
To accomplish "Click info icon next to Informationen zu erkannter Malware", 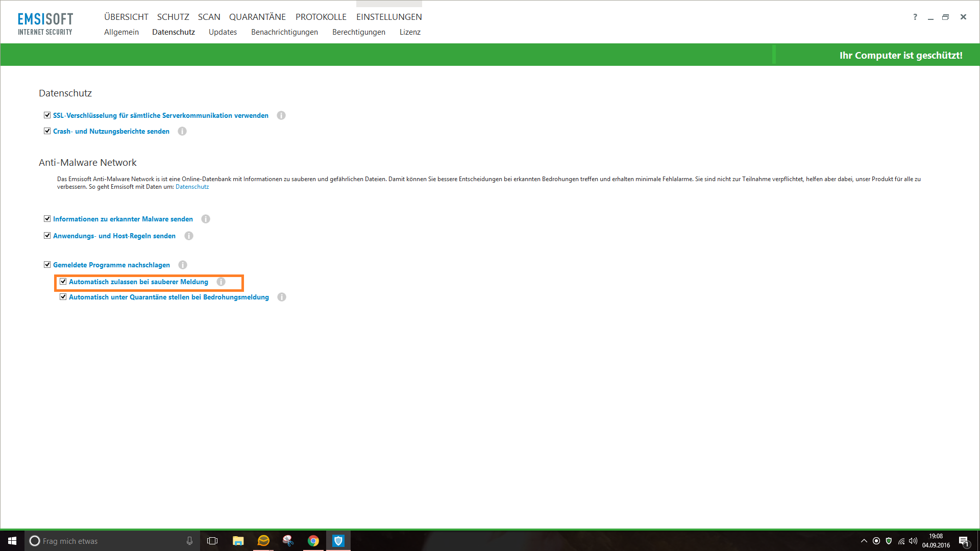I will point(206,219).
